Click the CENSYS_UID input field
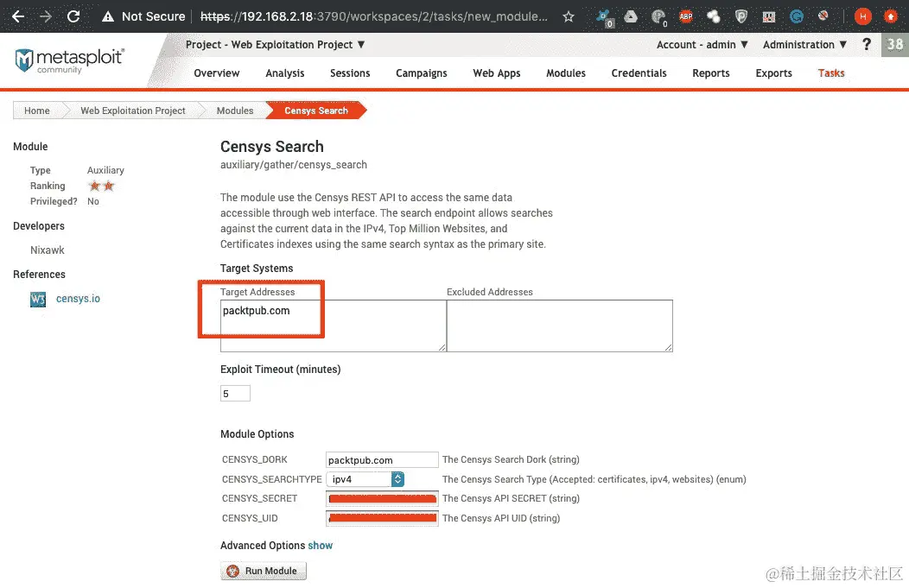 click(x=382, y=518)
